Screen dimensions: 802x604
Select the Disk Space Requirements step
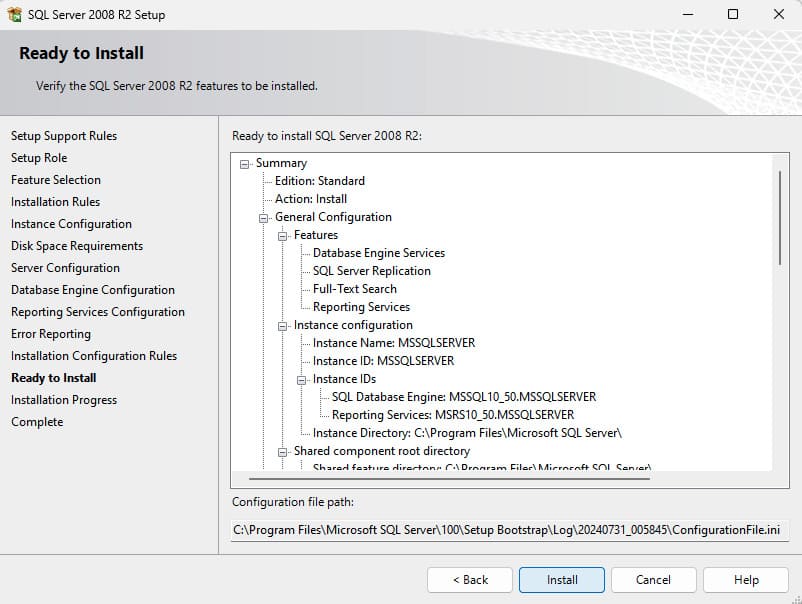coord(77,246)
